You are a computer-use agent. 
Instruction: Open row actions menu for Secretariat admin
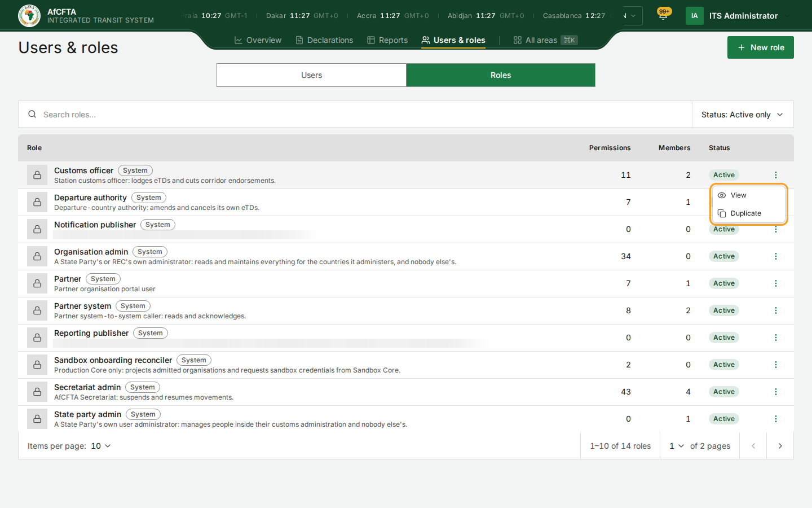(x=776, y=392)
